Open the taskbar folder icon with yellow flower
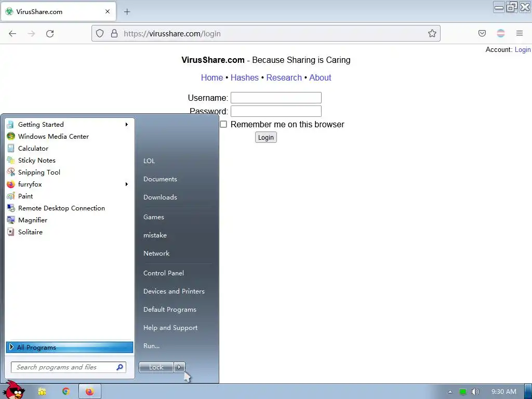This screenshot has height=399, width=532. tap(42, 392)
